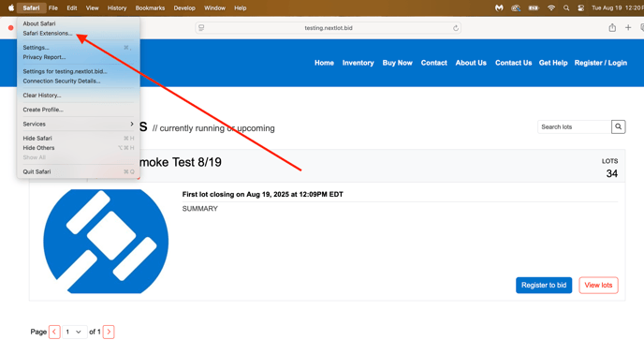
Task: Click the First lot closing date text
Action: pyautogui.click(x=262, y=194)
